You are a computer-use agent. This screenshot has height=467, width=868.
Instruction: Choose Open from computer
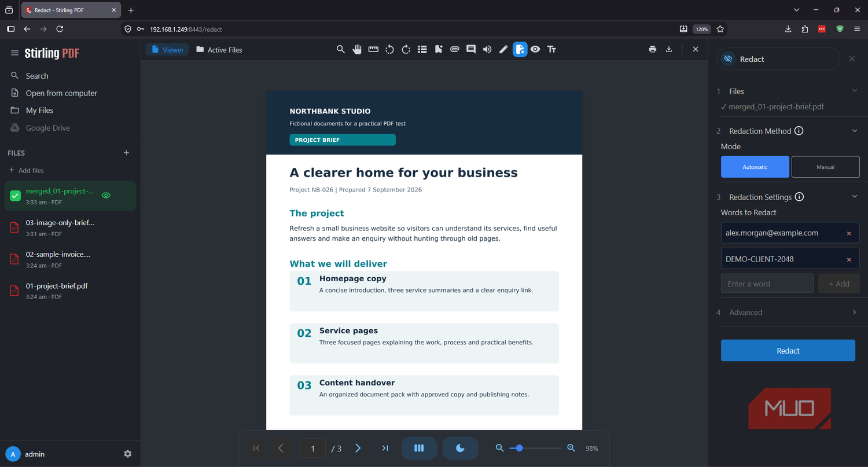coord(61,93)
